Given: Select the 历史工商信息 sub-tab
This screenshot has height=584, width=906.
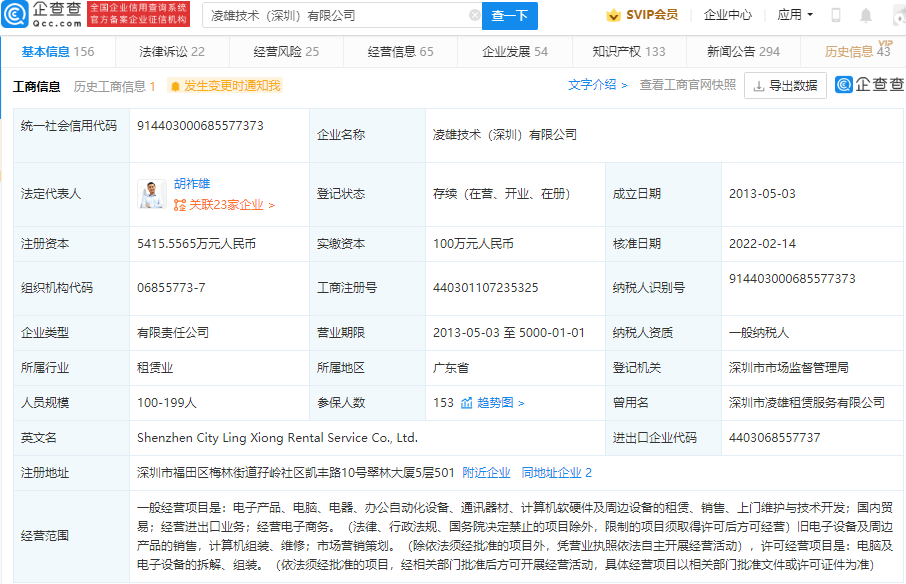Looking at the screenshot, I should 114,87.
